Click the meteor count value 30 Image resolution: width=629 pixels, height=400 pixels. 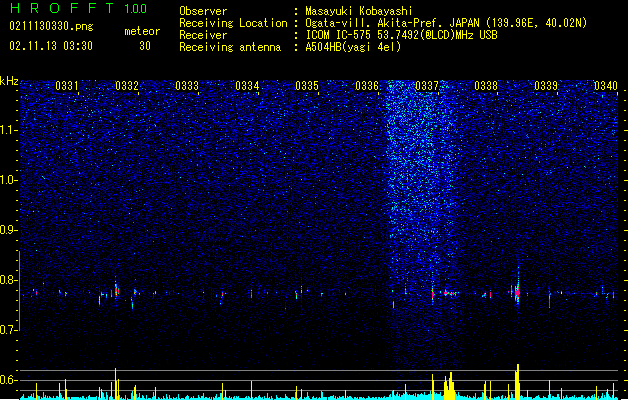(145, 46)
